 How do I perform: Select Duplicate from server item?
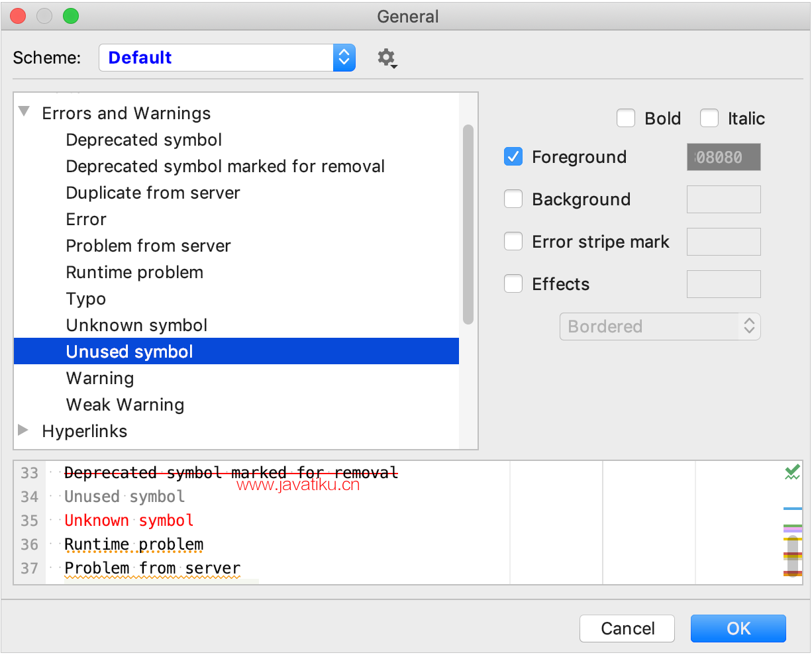coord(236,193)
